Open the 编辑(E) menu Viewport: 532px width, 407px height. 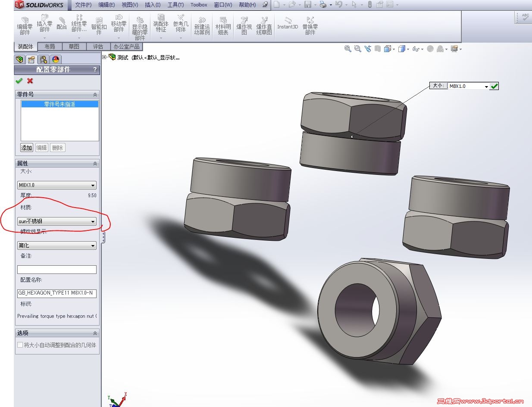point(106,5)
